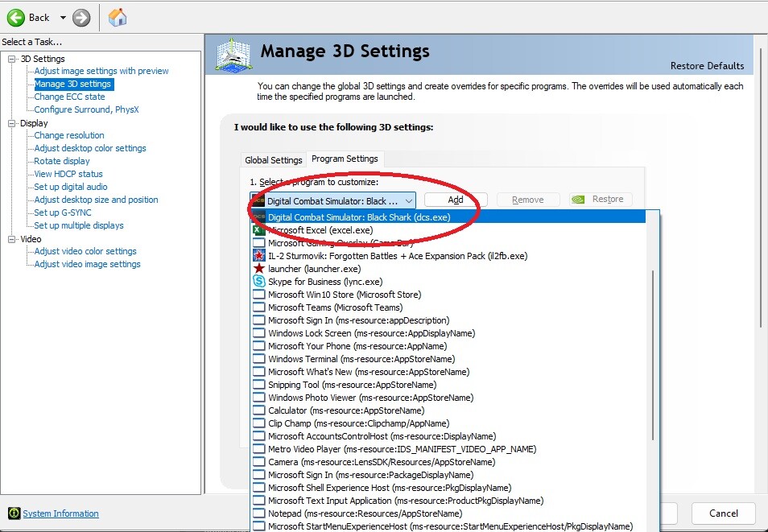The height and width of the screenshot is (532, 768).
Task: Pick Skype for Business (lync.exe)
Action: tap(448, 281)
